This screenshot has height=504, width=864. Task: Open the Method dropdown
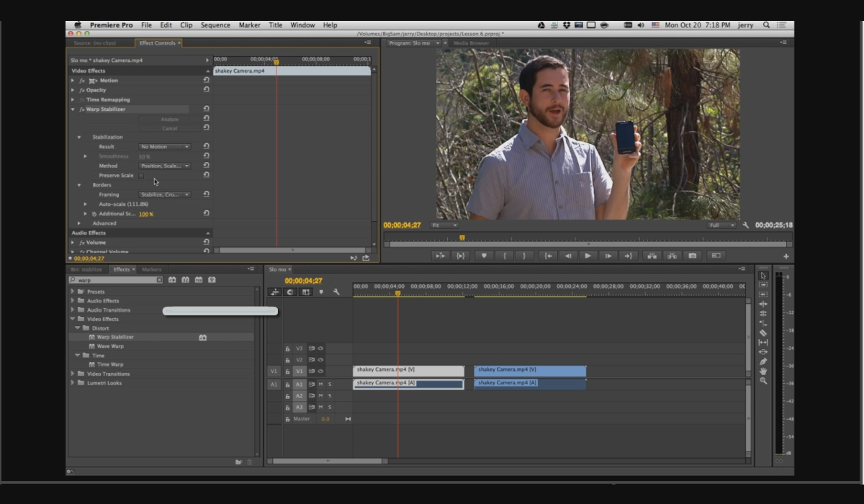pyautogui.click(x=165, y=166)
